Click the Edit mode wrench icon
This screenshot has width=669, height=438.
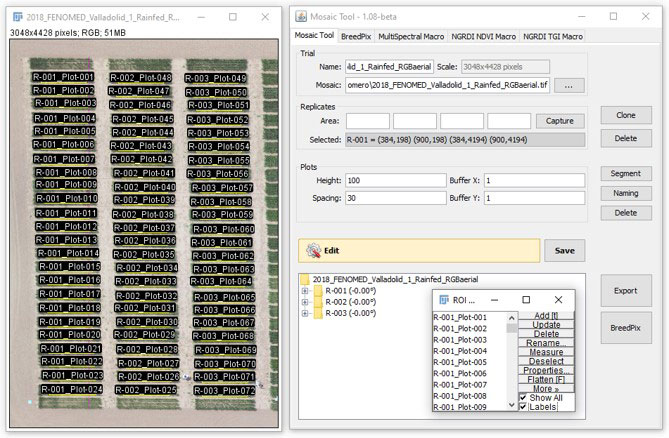point(313,250)
